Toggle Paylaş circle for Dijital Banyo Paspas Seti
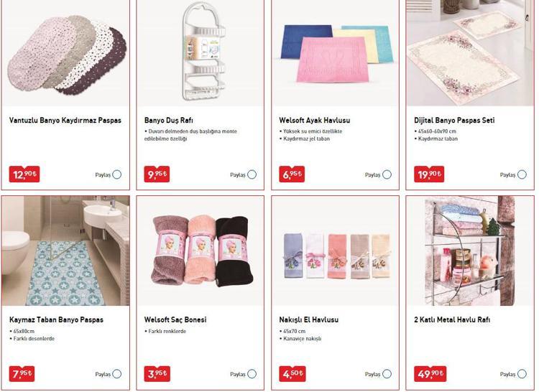This screenshot has width=539, height=392. pos(522,174)
